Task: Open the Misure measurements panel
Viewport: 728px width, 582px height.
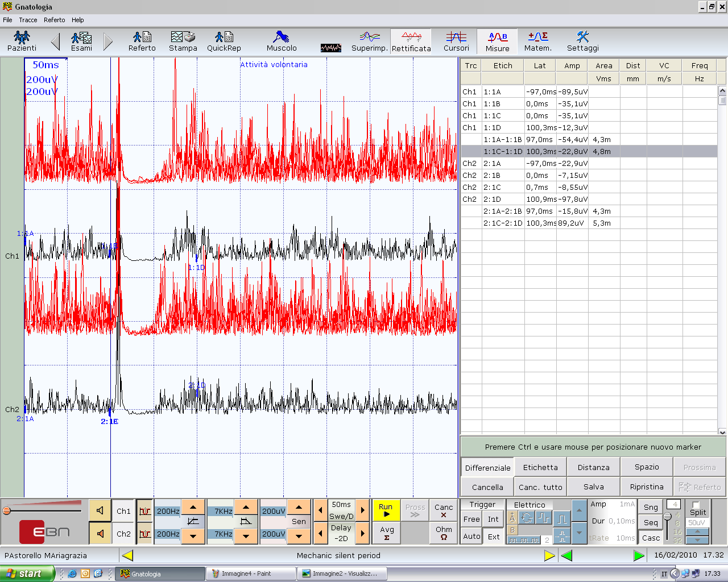Action: [497, 41]
